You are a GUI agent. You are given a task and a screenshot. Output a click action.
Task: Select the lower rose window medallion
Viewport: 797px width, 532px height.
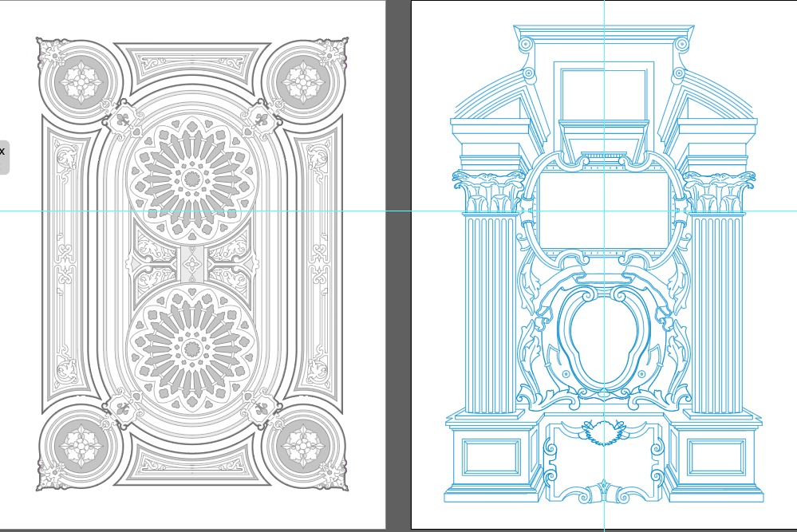pyautogui.click(x=191, y=349)
